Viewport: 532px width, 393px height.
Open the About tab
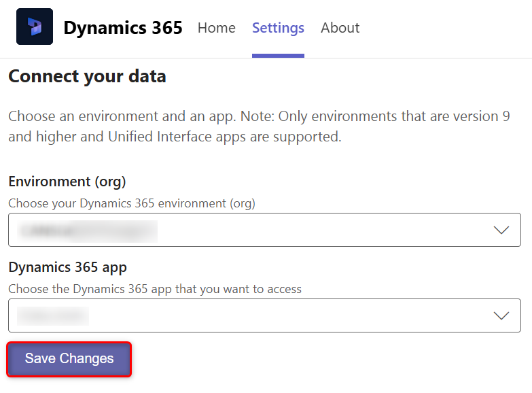pyautogui.click(x=340, y=28)
